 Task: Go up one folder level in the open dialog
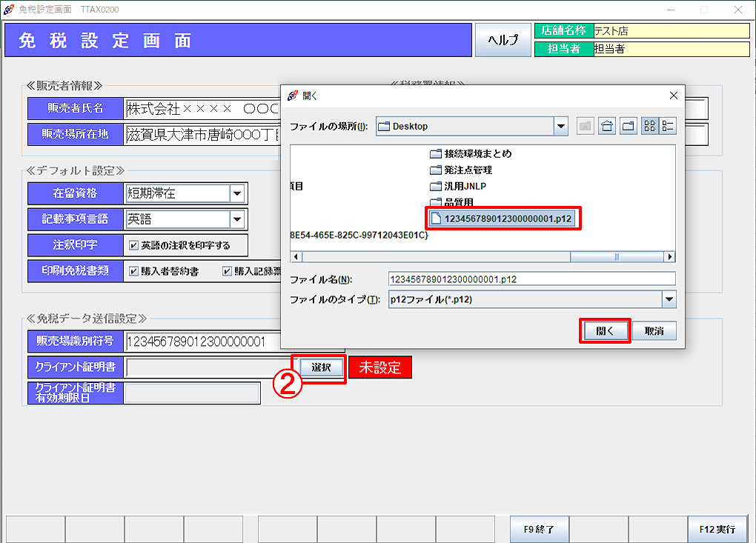pyautogui.click(x=585, y=126)
